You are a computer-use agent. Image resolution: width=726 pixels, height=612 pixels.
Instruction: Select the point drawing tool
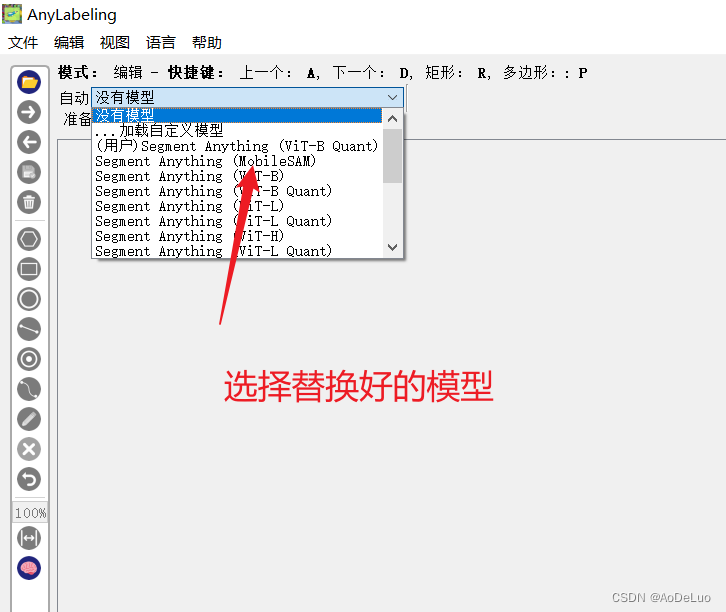[29, 359]
